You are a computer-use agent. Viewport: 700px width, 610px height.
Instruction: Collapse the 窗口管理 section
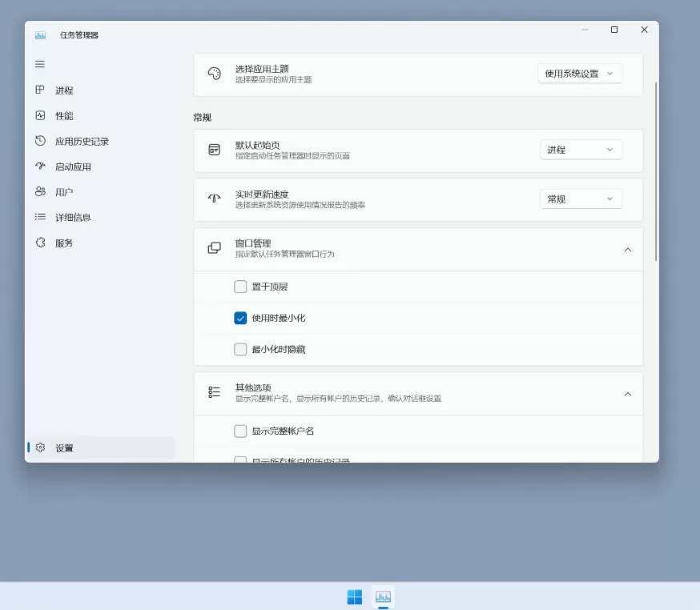(629, 249)
